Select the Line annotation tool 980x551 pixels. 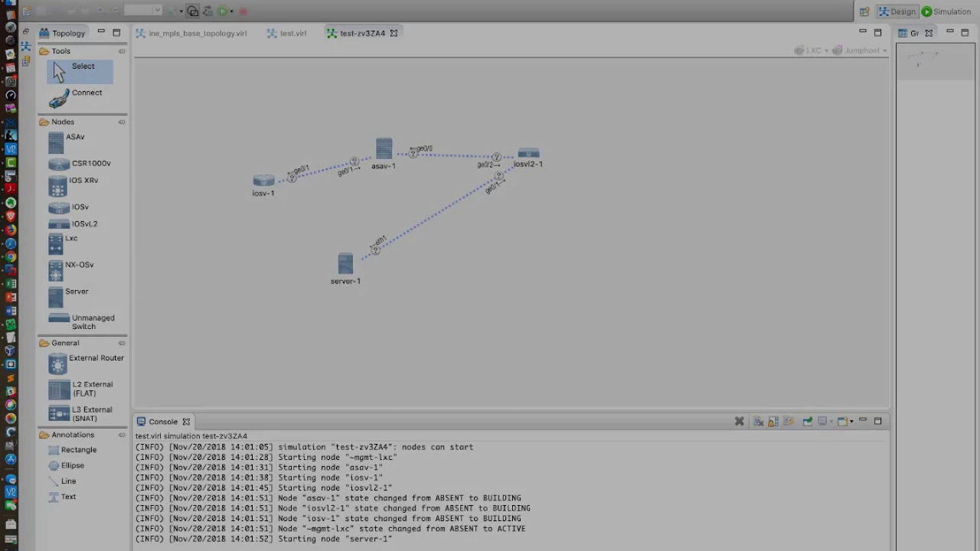[62, 481]
